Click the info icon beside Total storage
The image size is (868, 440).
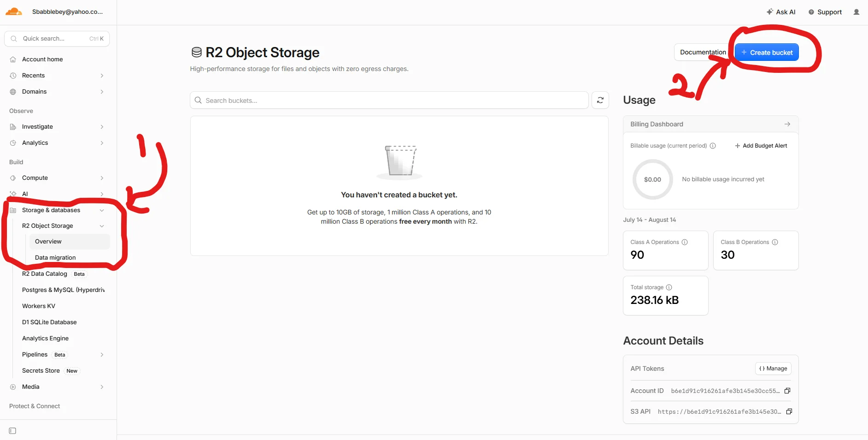point(669,287)
